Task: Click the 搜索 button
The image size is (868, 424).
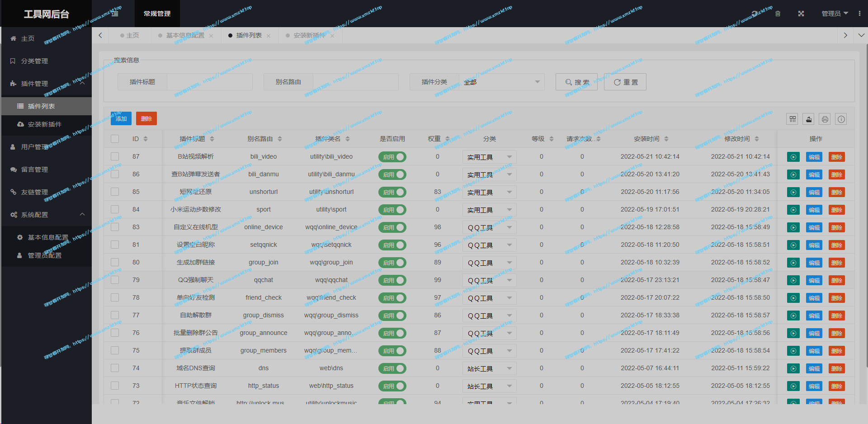Action: click(x=576, y=82)
